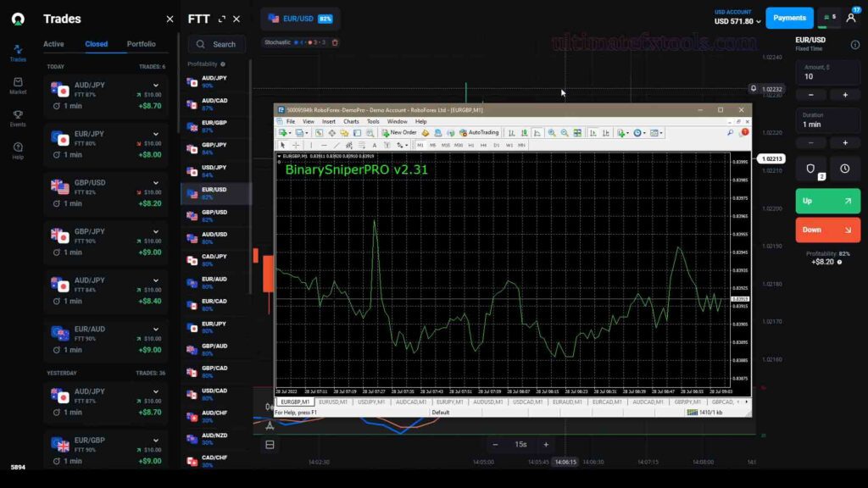868x488 pixels.
Task: Expand the first AUD/JPY +$8.70 trade under Today
Action: tap(156, 86)
